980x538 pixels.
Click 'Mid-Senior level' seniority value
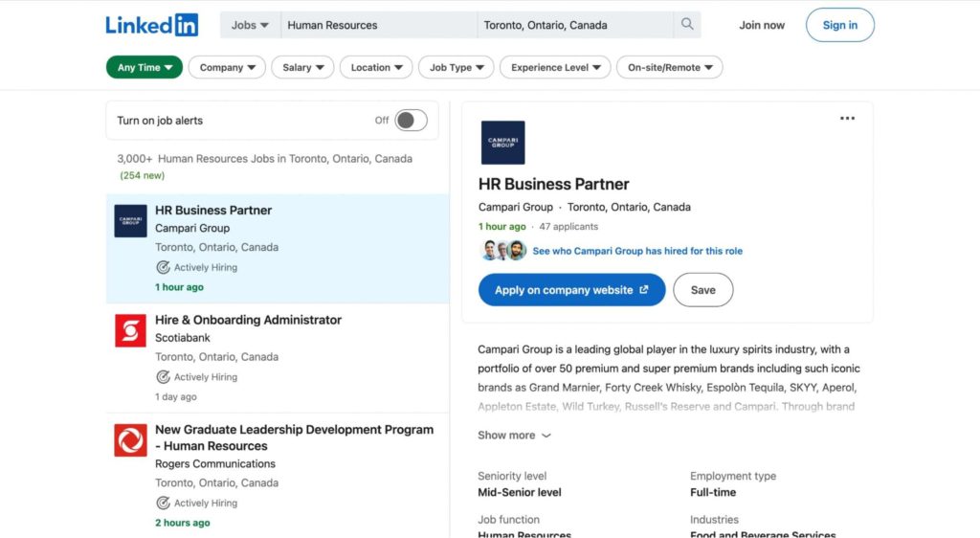click(x=520, y=492)
